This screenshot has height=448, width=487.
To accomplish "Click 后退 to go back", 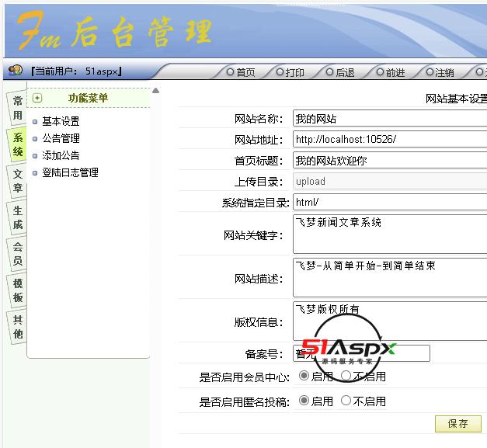I will 340,72.
